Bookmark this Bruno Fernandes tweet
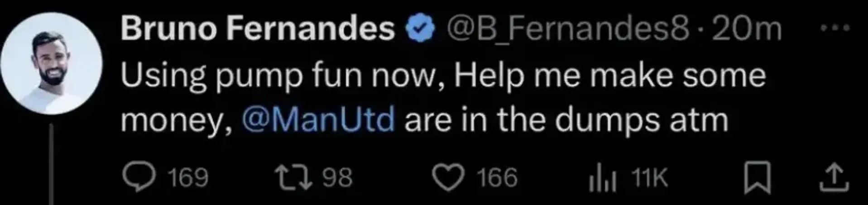The image size is (868, 205). click(x=758, y=177)
